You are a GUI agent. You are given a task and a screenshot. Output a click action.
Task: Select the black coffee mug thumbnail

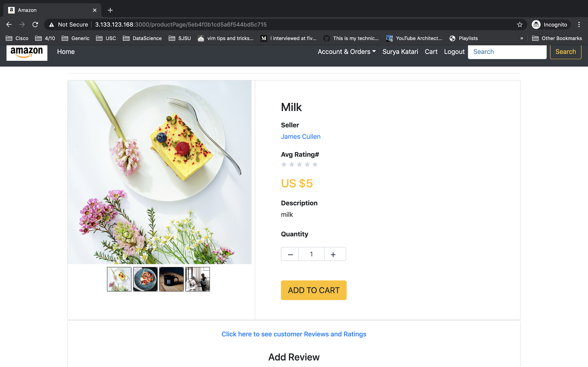tap(171, 279)
